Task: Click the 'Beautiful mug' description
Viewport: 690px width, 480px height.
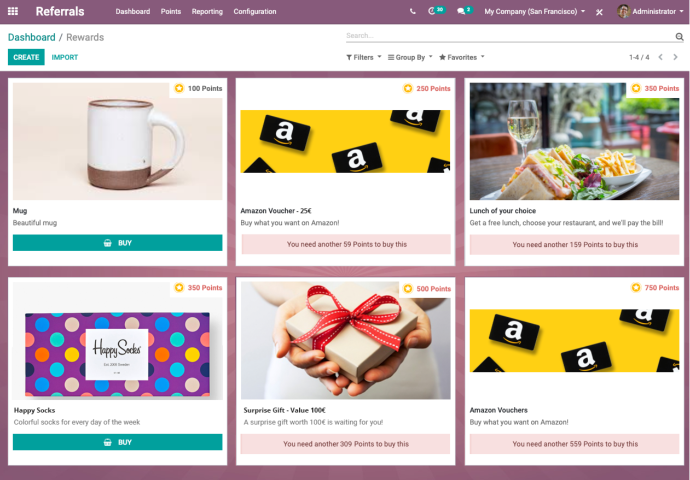Action: click(35, 223)
